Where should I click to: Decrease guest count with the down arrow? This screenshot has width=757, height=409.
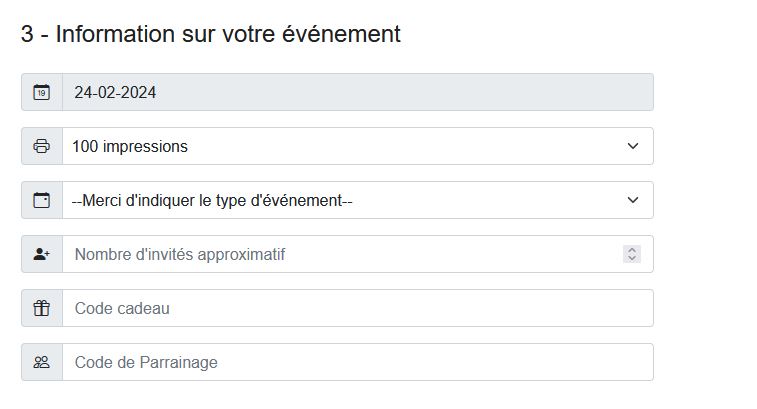pos(632,258)
